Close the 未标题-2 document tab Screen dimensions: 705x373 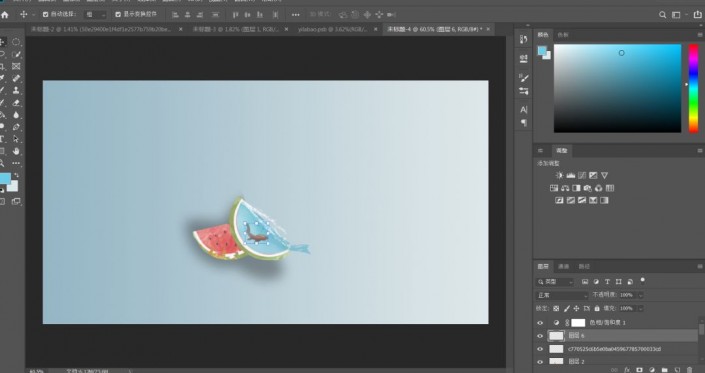tap(181, 29)
